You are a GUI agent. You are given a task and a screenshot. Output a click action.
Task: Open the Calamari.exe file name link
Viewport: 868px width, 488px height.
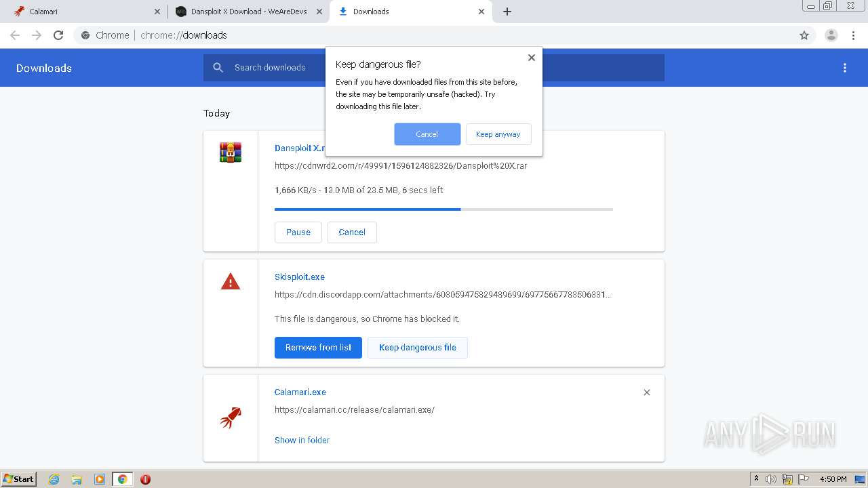click(x=300, y=392)
